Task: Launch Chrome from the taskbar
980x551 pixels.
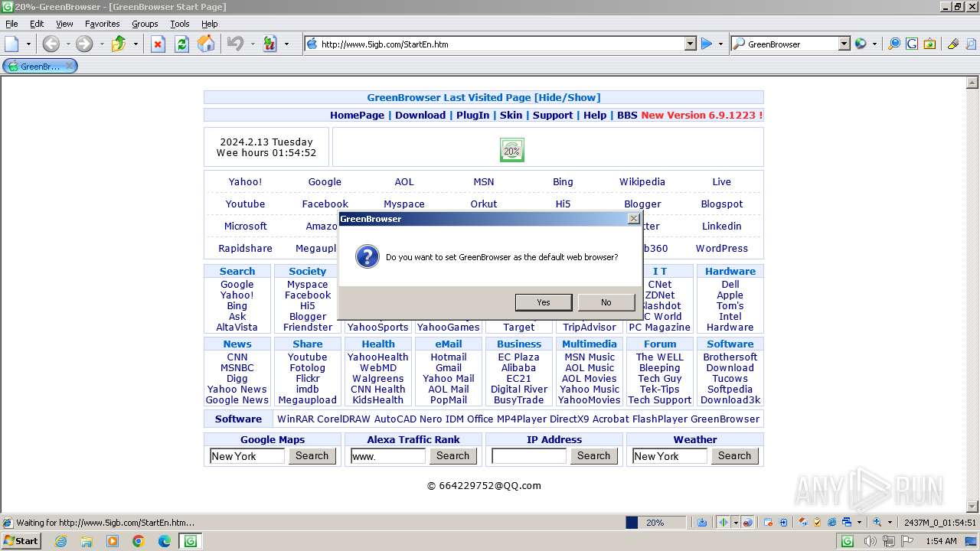Action: [x=138, y=541]
